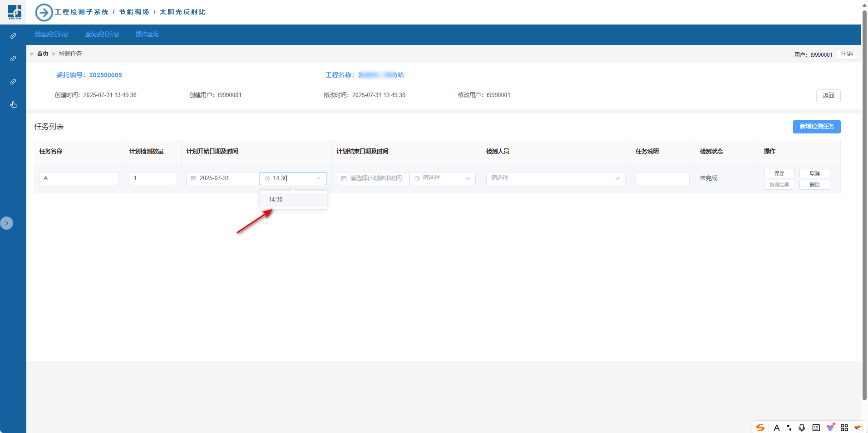Click the circled arrow icon beside the breadcrumb title
Screen dimensions: 868x433
click(44, 12)
